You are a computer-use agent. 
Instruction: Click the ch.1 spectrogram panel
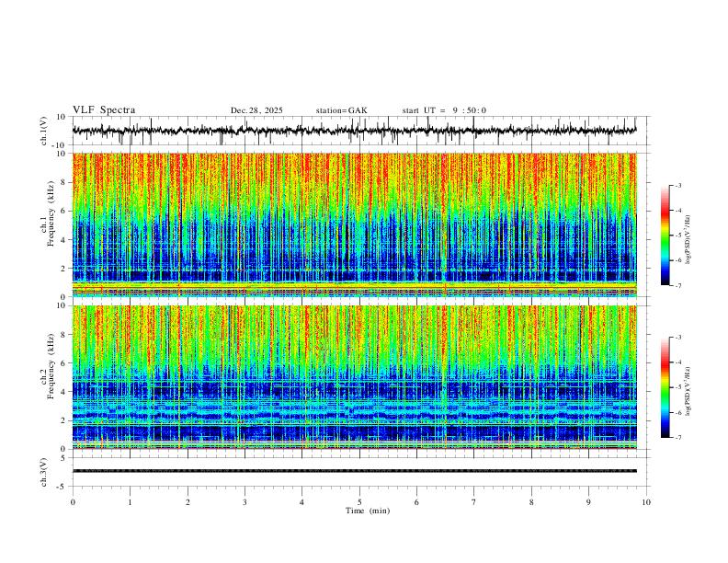tap(354, 224)
